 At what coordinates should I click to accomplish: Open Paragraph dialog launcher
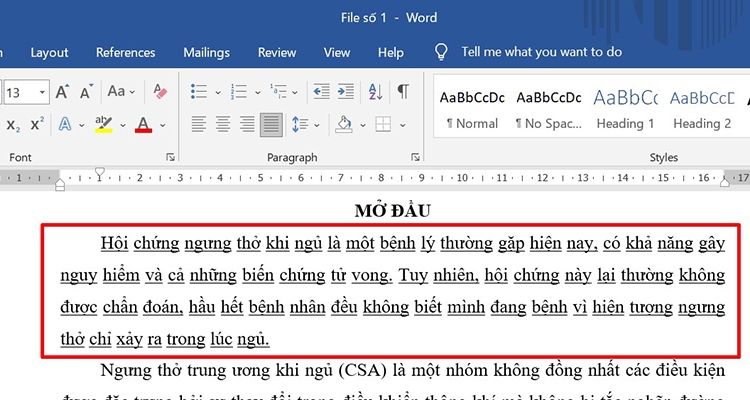click(x=415, y=157)
